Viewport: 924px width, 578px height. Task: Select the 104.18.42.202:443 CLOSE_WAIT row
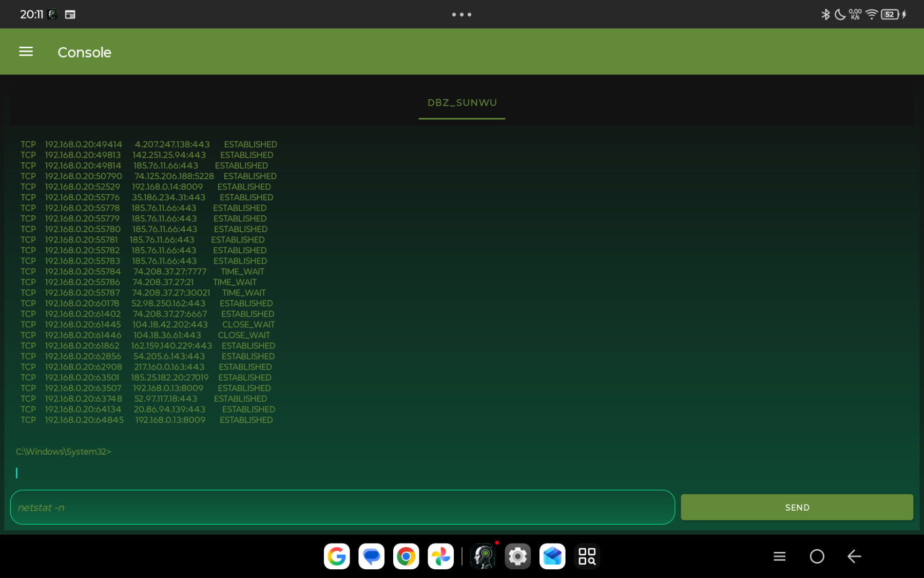148,325
